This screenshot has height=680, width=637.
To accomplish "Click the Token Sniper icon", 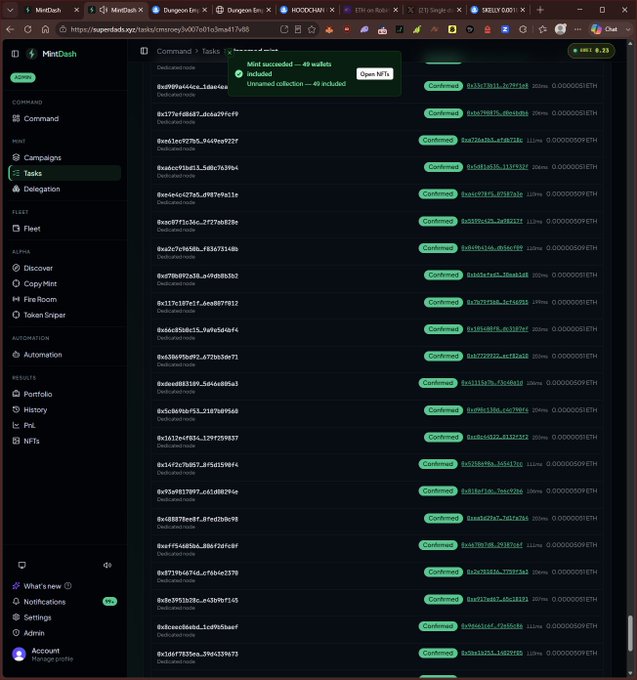I will [x=16, y=315].
